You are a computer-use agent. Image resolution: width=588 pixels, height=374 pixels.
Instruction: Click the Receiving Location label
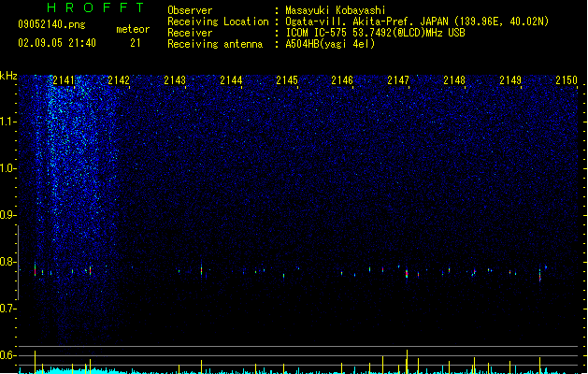[x=218, y=22]
